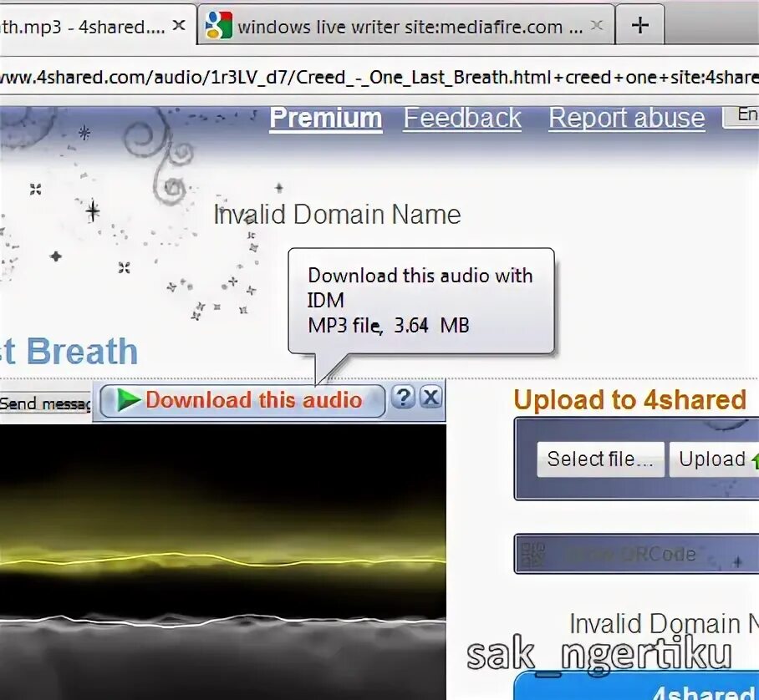Click Google favicon on second tab
The width and height of the screenshot is (759, 700).
[x=218, y=26]
